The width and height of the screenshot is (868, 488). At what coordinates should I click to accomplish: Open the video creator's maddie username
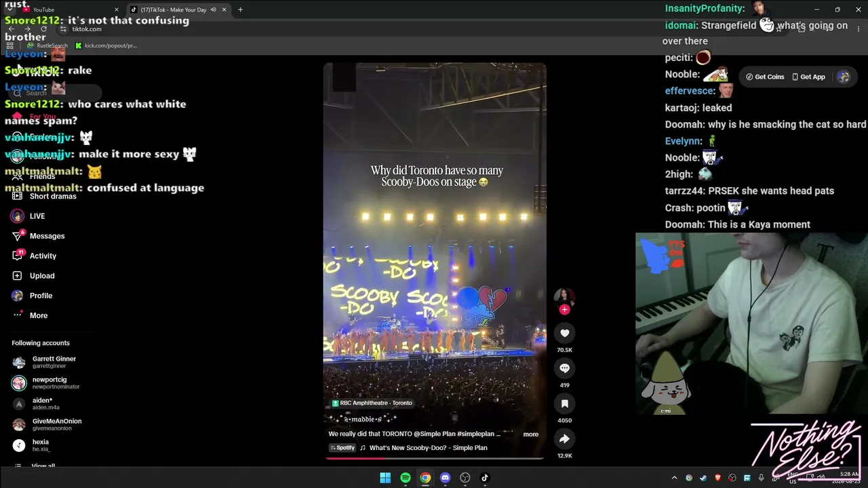[363, 419]
